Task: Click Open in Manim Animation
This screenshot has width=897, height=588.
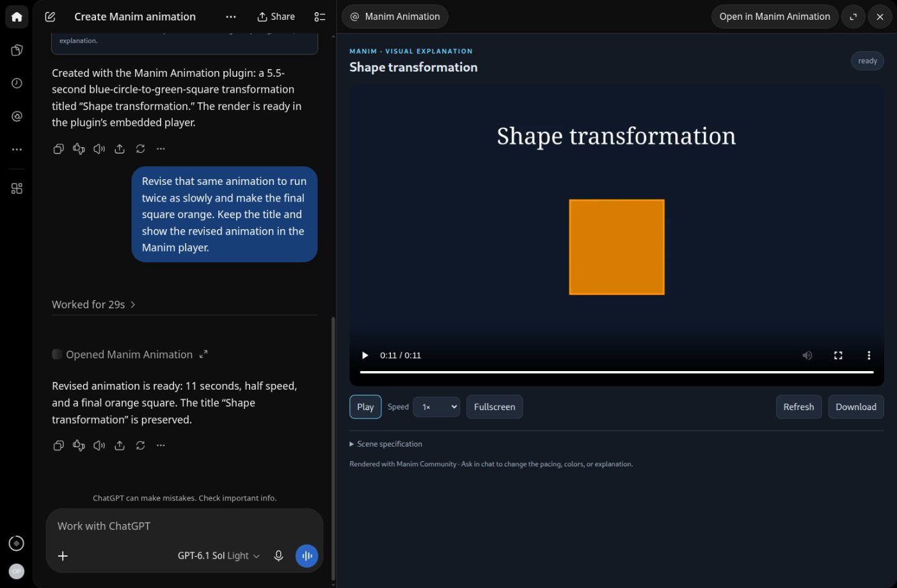Action: [774, 17]
